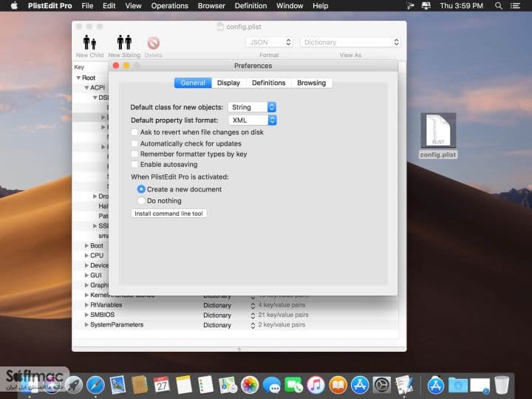Change the class stepper for the SMBIOS row
This screenshot has width=532, height=399.
pyautogui.click(x=253, y=316)
